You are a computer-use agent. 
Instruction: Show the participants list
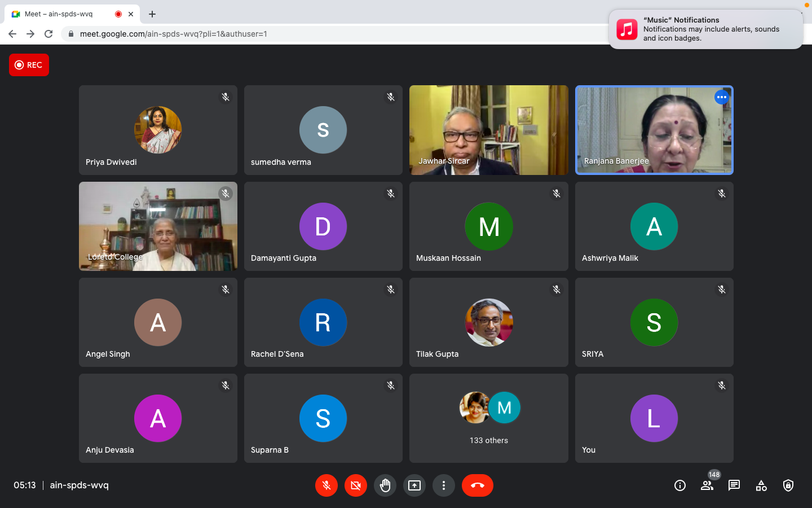point(707,485)
